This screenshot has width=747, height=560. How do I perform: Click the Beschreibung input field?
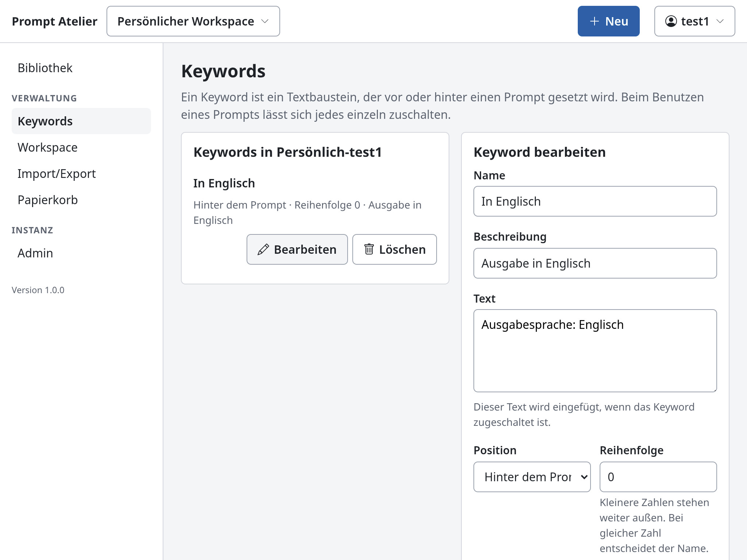(595, 263)
